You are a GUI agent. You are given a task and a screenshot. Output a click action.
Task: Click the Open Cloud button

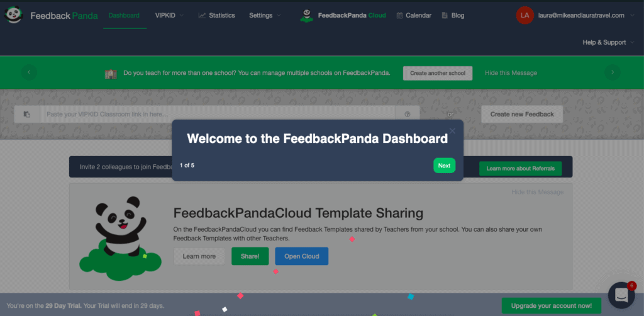click(301, 256)
